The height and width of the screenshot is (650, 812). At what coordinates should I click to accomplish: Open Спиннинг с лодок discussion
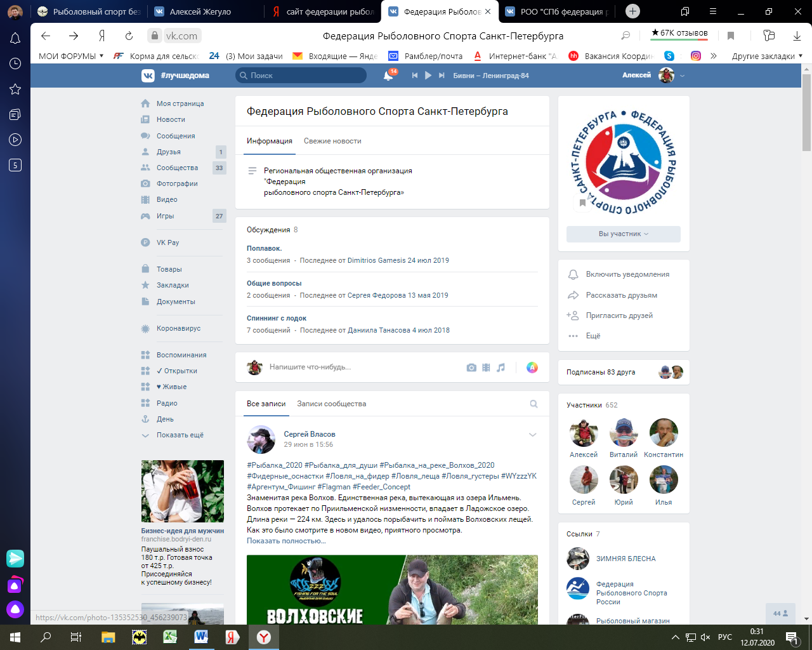(x=277, y=318)
